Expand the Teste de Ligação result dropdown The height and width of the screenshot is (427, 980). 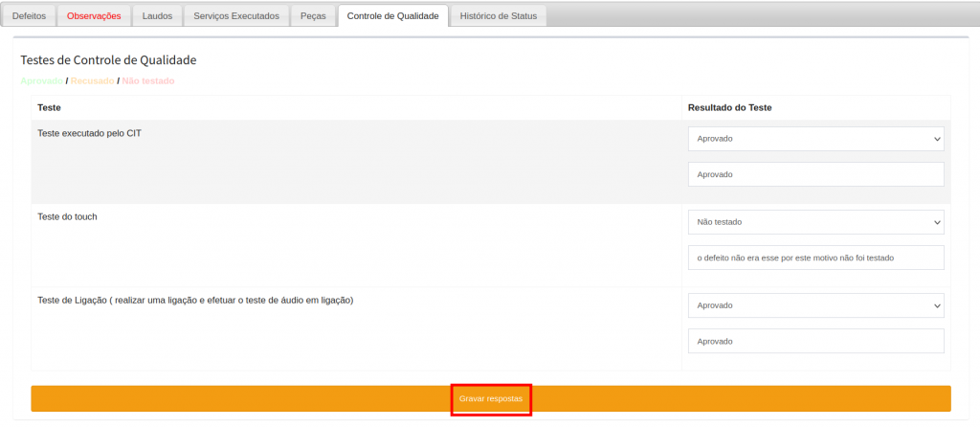tap(815, 305)
